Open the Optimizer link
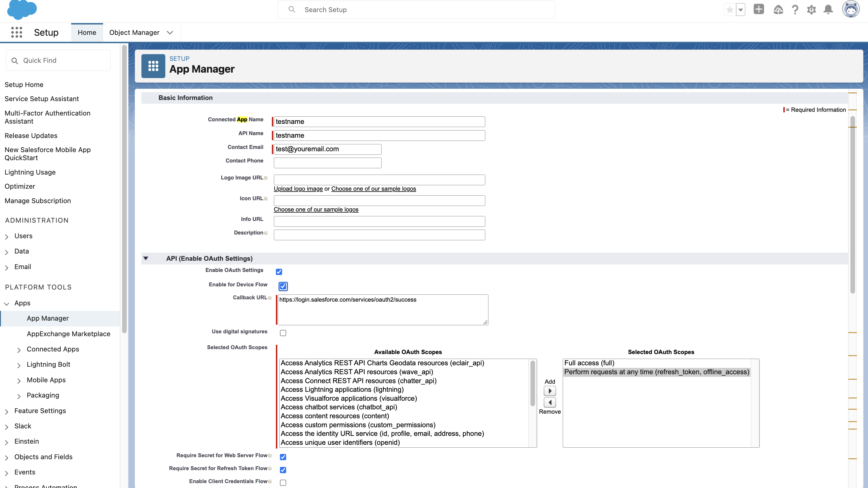 (x=20, y=186)
